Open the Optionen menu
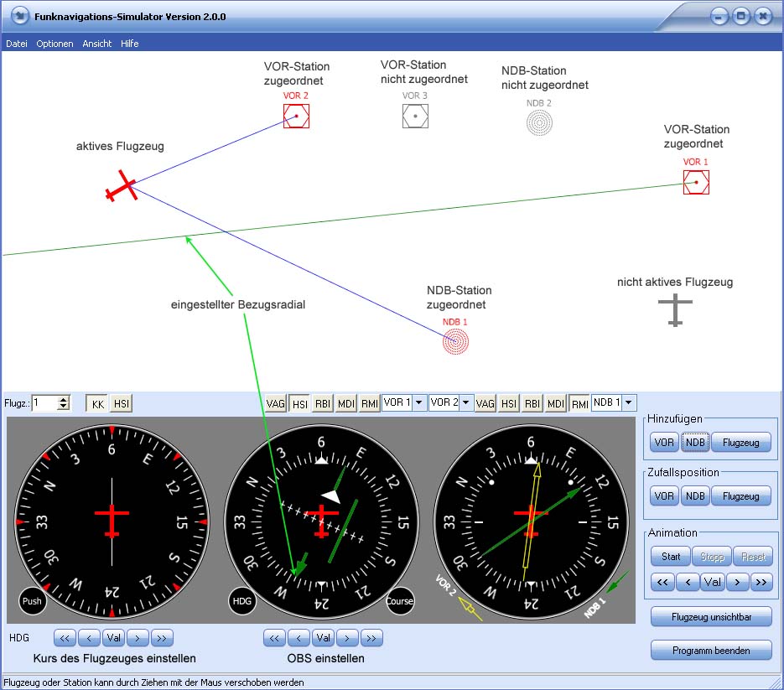 tap(55, 44)
